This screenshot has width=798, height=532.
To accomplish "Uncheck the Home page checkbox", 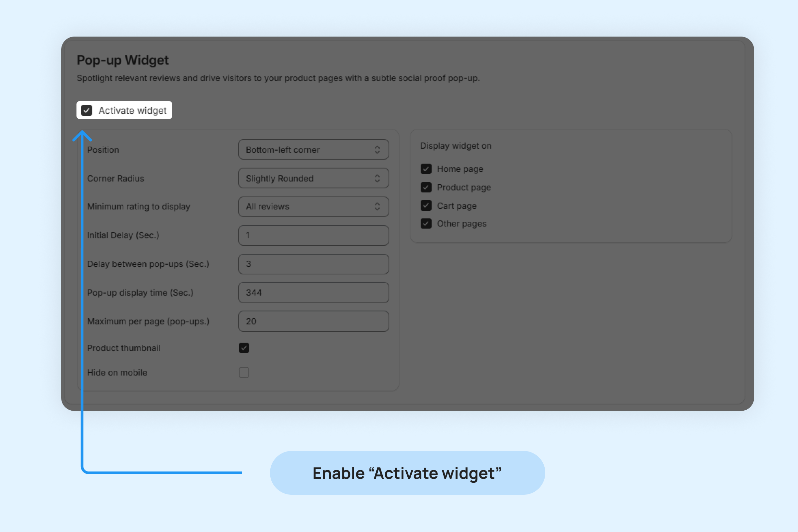I will (x=426, y=169).
